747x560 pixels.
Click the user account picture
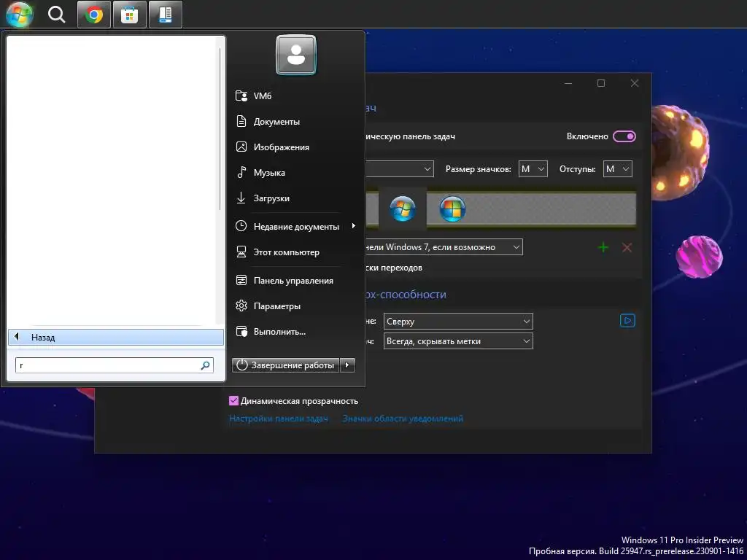[x=296, y=55]
